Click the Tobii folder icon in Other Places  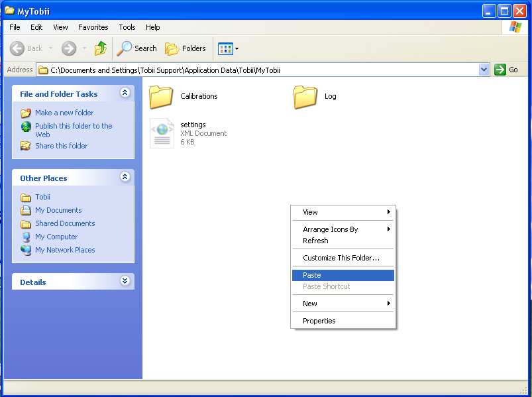26,197
